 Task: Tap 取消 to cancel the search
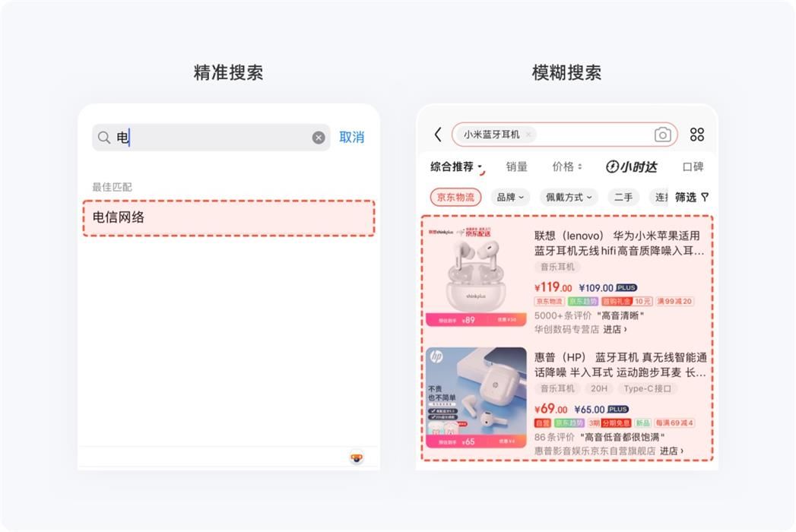(352, 137)
